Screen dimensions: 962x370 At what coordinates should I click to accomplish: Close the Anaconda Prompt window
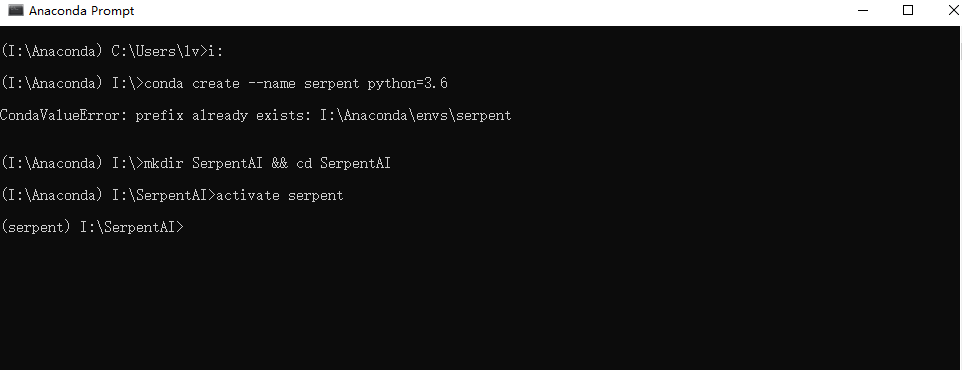tap(953, 10)
